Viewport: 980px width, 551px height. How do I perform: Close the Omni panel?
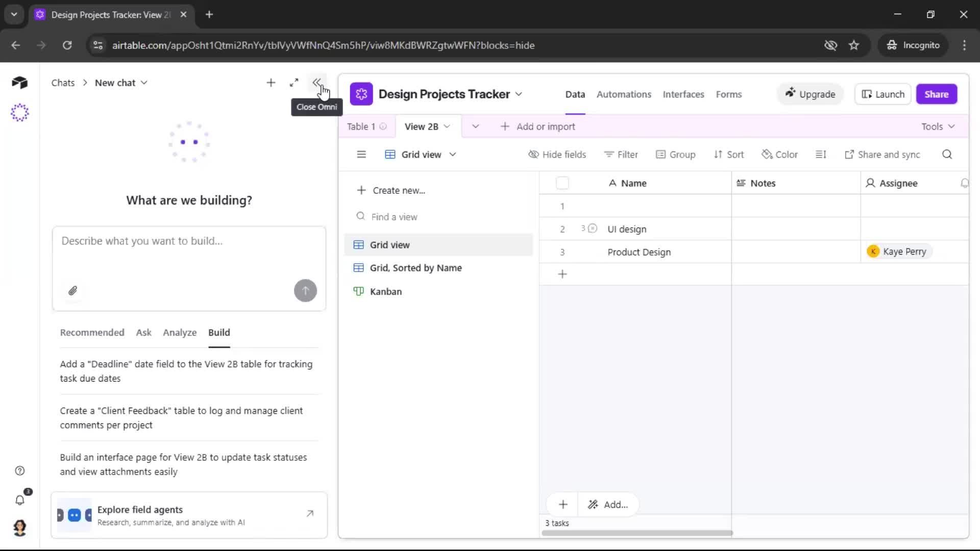(x=317, y=83)
